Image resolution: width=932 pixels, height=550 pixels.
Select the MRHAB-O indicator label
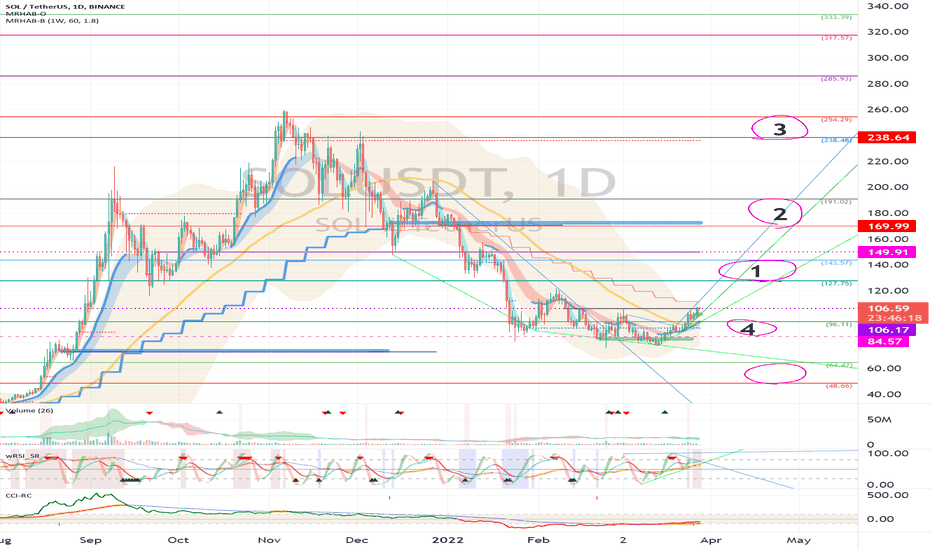pyautogui.click(x=26, y=14)
